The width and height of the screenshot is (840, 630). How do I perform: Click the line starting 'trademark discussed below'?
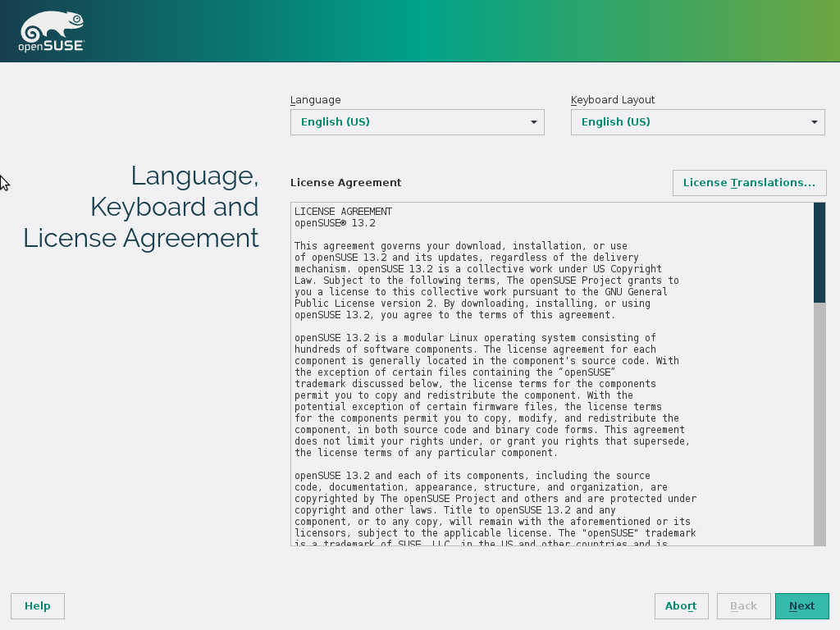(475, 384)
